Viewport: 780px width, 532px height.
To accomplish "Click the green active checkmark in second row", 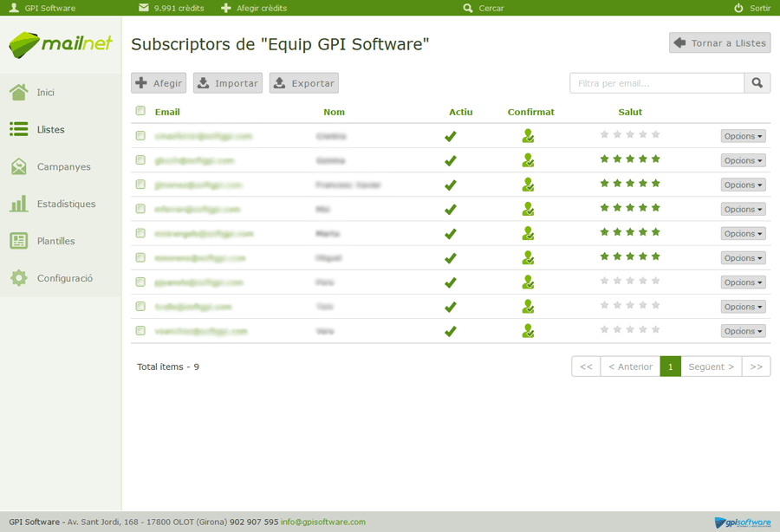I will [450, 160].
